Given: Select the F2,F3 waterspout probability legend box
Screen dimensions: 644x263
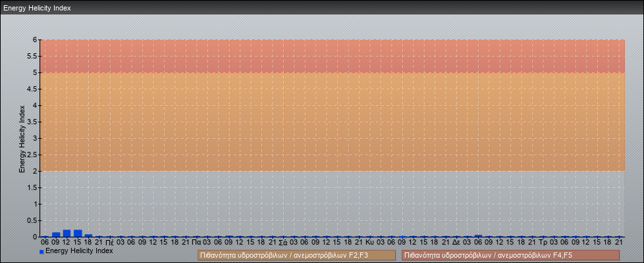Looking at the screenshot, I should [x=296, y=255].
